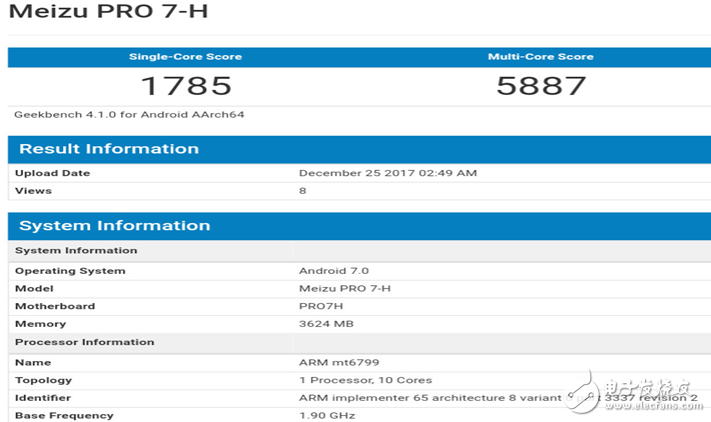Click the Geekbench 4.1.0 version text
The image size is (711, 422).
[129, 114]
